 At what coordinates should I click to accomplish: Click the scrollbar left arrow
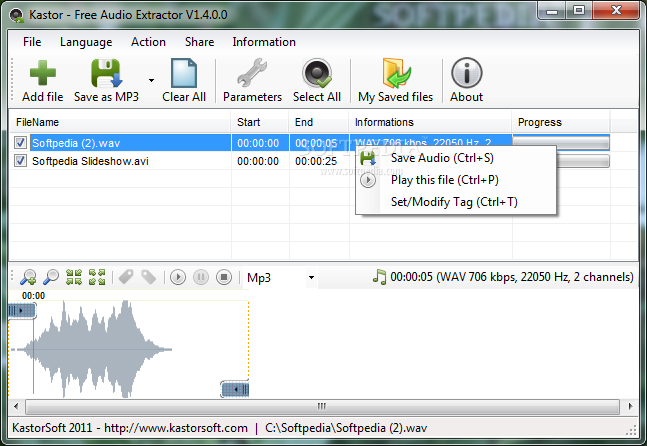point(16,406)
